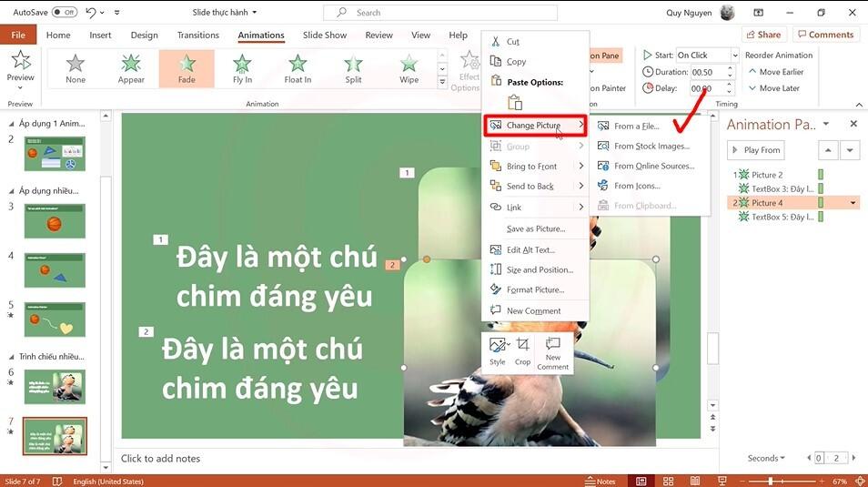Close the Animation Pane

pos(853,124)
